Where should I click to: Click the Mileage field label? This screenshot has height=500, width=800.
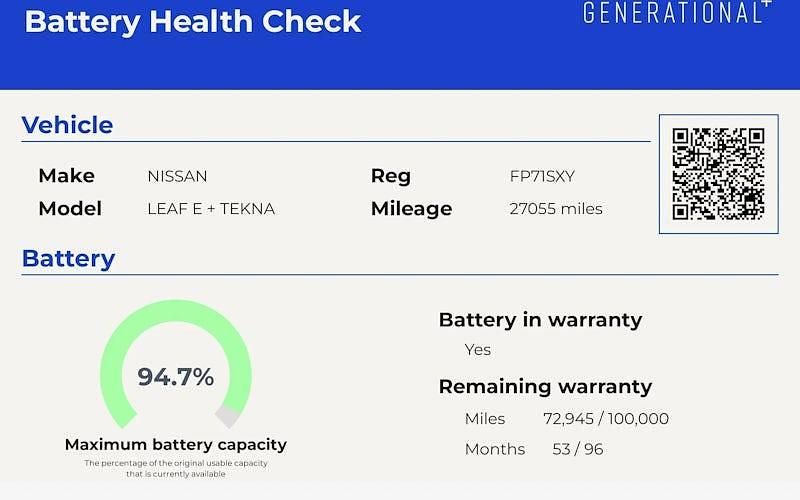pyautogui.click(x=411, y=209)
